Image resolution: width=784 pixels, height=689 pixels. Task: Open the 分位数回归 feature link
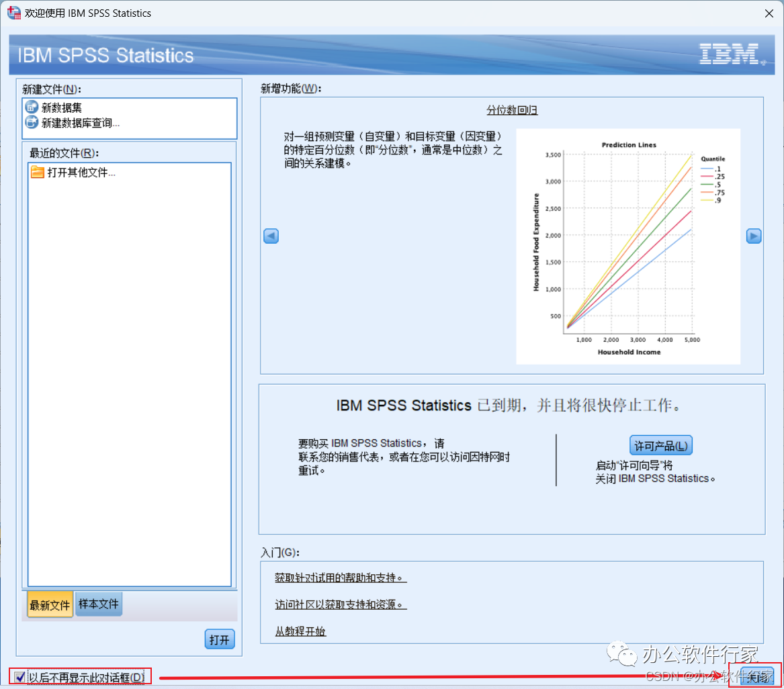tap(512, 110)
